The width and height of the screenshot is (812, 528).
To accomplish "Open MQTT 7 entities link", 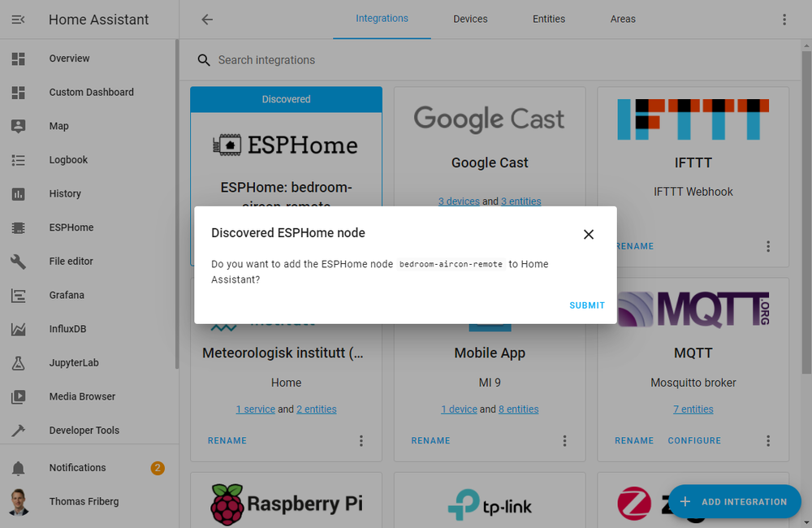I will coord(693,409).
